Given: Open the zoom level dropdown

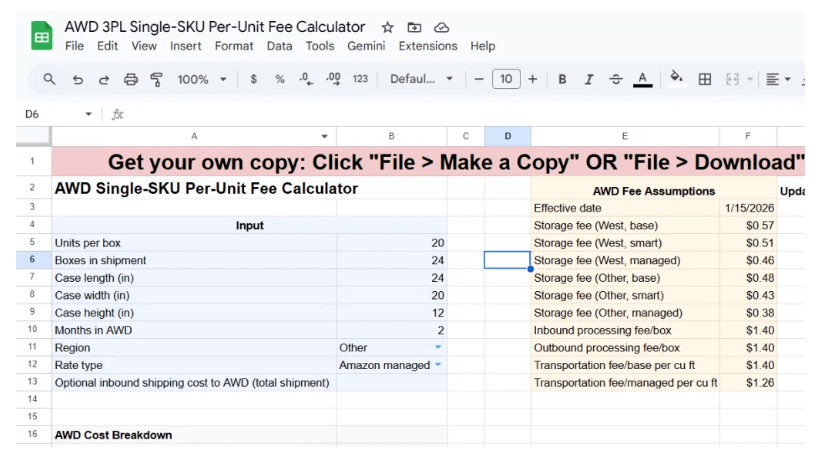Looking at the screenshot, I should tap(202, 79).
